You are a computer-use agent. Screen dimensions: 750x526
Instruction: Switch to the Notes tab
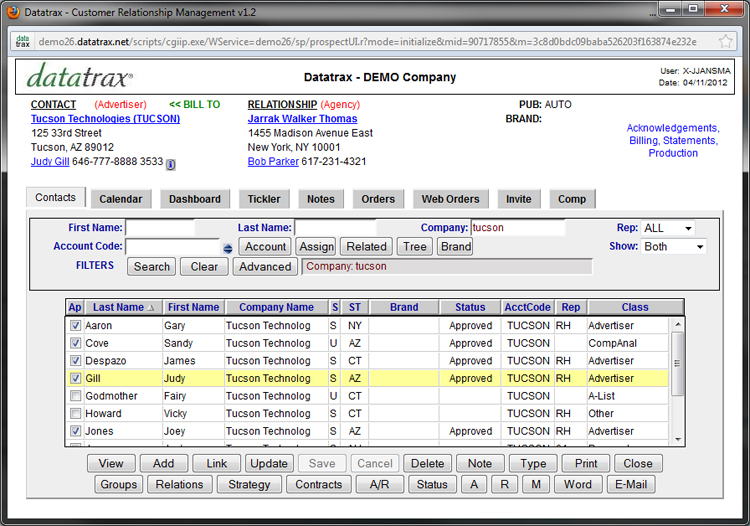(x=320, y=199)
